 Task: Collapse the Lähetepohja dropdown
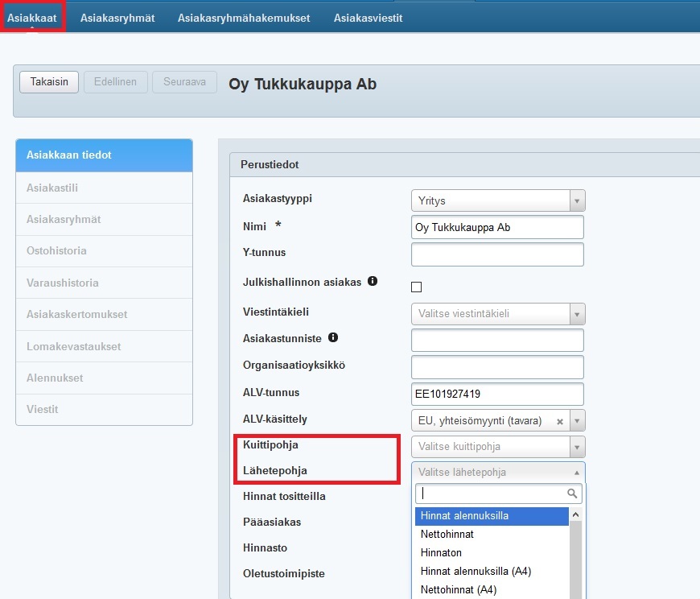[576, 473]
